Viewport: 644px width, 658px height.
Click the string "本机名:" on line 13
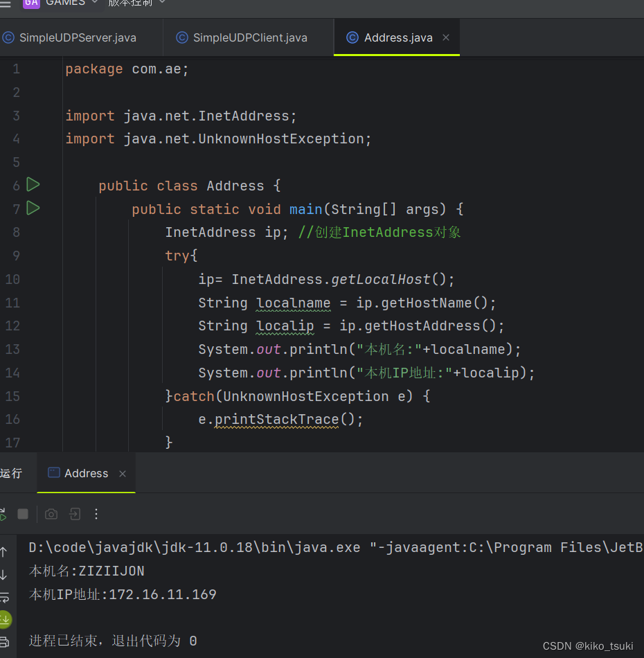tap(389, 349)
